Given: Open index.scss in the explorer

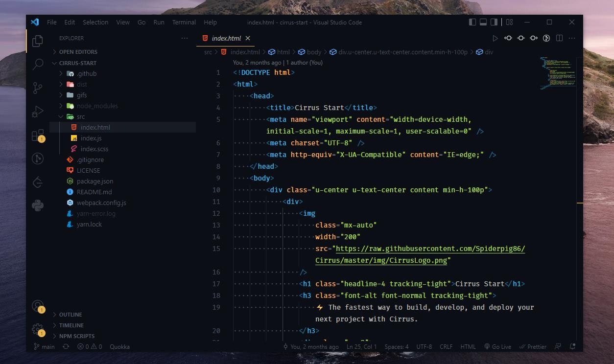Looking at the screenshot, I should click(x=123, y=149).
